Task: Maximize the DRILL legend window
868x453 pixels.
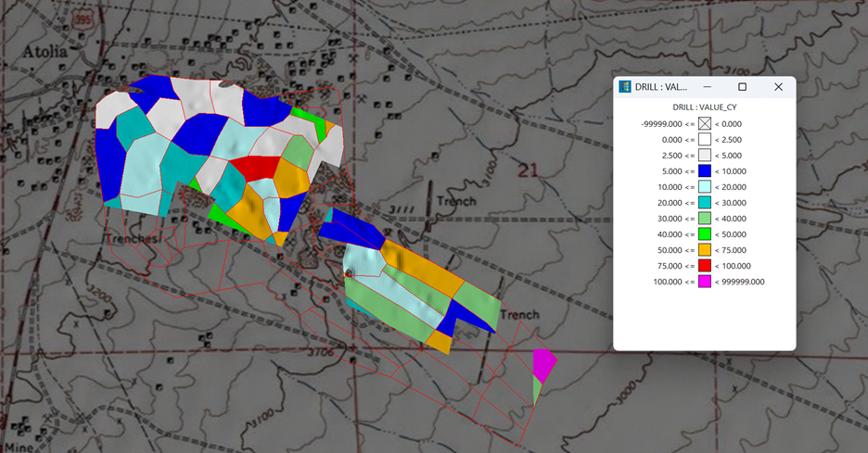Action: coord(742,87)
